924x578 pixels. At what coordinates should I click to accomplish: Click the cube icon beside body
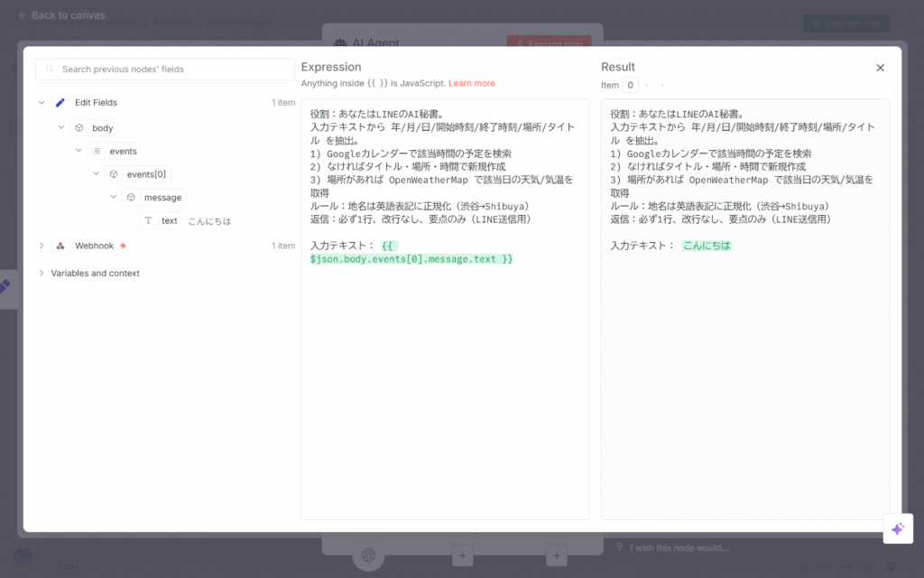click(x=79, y=128)
